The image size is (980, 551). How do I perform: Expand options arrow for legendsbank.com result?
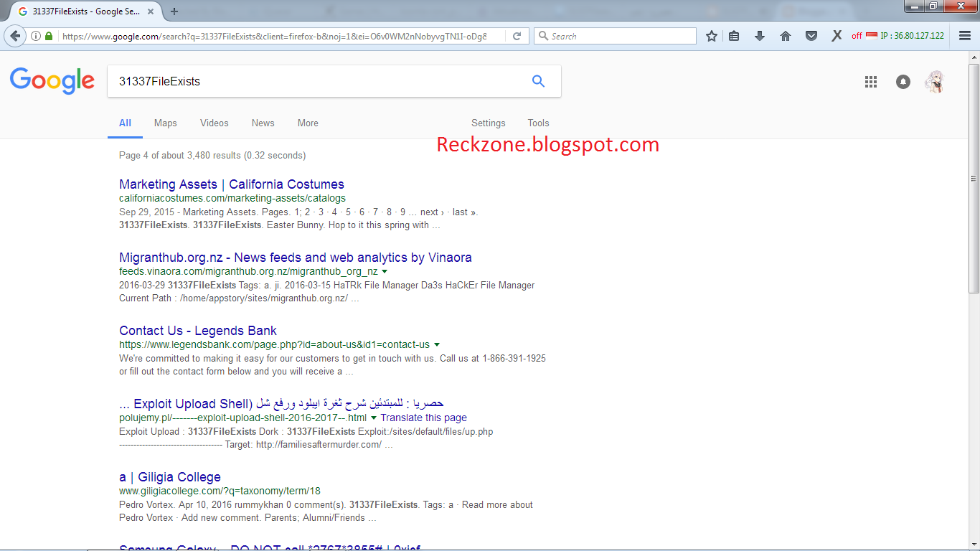point(437,345)
